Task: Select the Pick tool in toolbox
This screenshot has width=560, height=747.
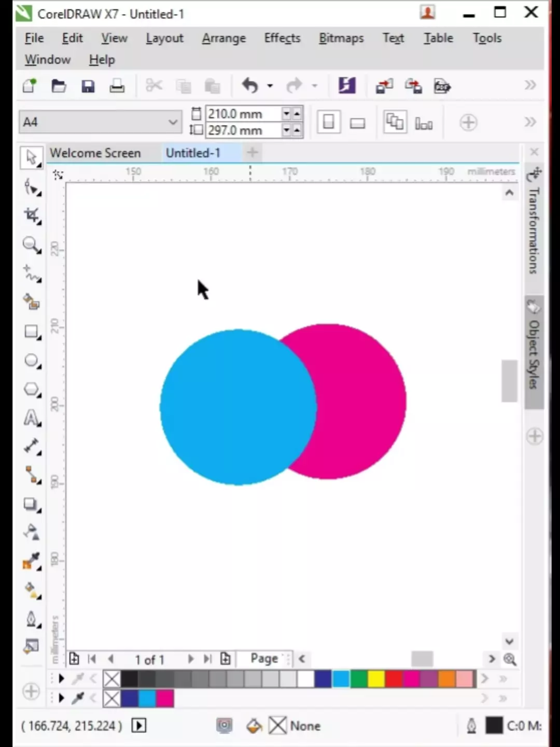Action: point(31,157)
